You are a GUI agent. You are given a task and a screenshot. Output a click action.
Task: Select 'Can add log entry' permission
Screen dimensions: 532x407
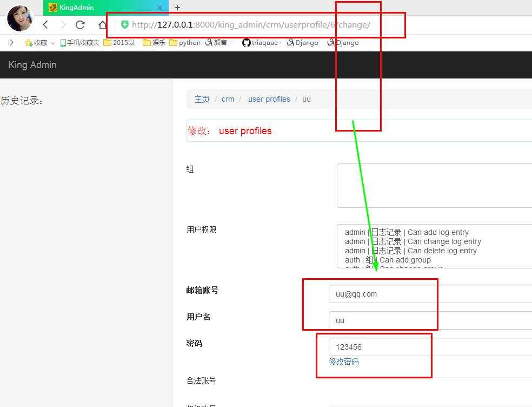pyautogui.click(x=407, y=232)
